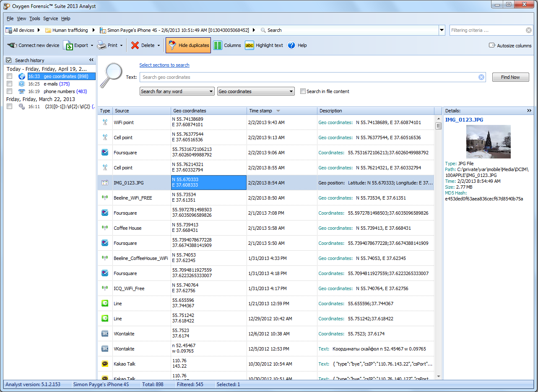This screenshot has height=392, width=538.
Task: Click the phone numbers history icon
Action: coord(22,91)
